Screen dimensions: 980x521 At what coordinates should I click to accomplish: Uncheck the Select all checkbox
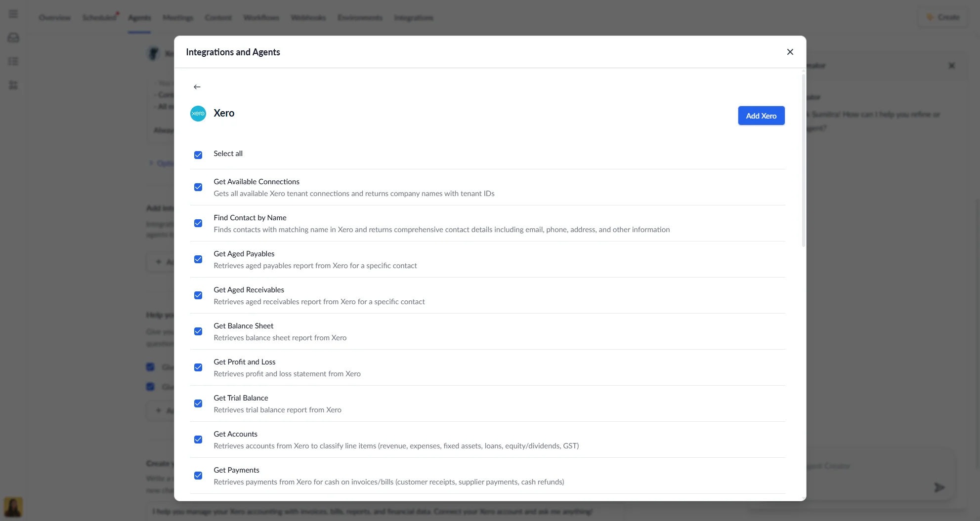198,155
